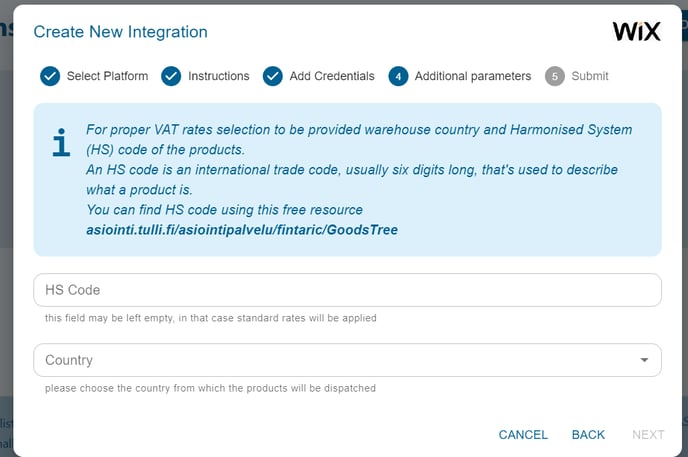Image resolution: width=688 pixels, height=457 pixels.
Task: Click the step 4 number circle
Action: 398,76
